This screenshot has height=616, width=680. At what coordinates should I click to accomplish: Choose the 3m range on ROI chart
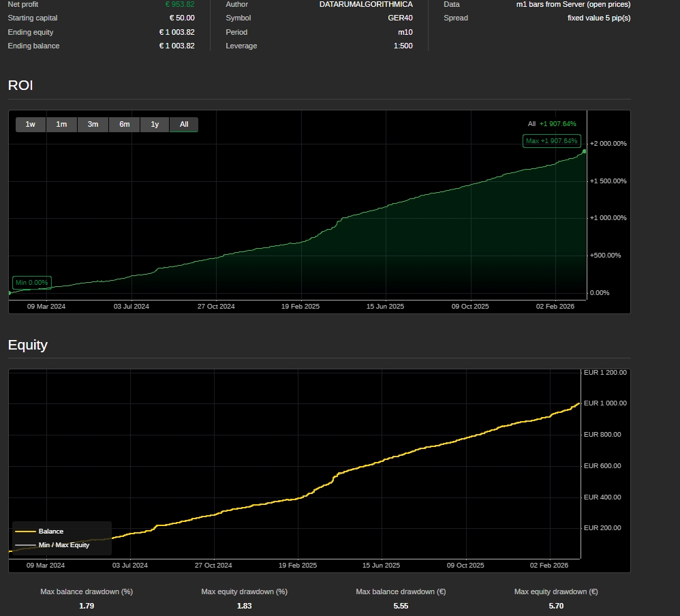[93, 124]
